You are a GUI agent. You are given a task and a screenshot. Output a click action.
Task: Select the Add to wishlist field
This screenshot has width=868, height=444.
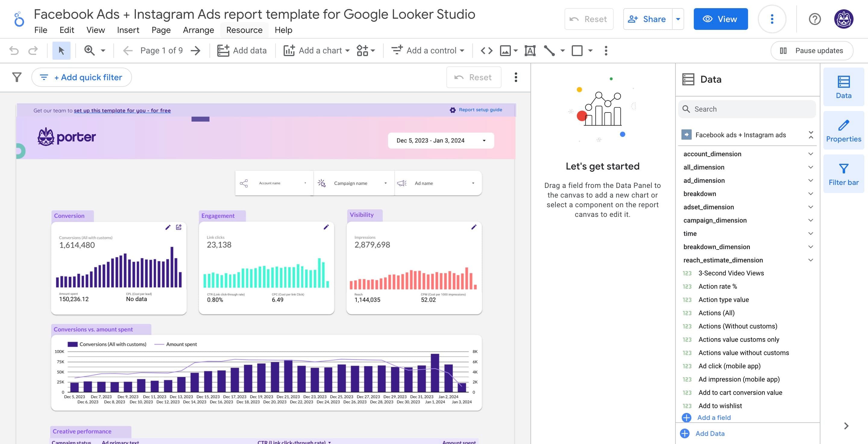click(720, 406)
